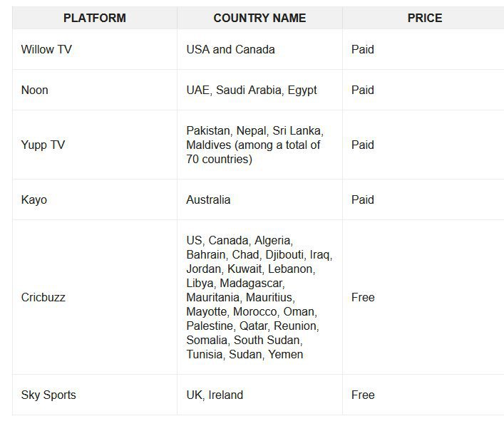The width and height of the screenshot is (504, 431).
Task: Click the PLATFORM column header
Action: coord(95,18)
